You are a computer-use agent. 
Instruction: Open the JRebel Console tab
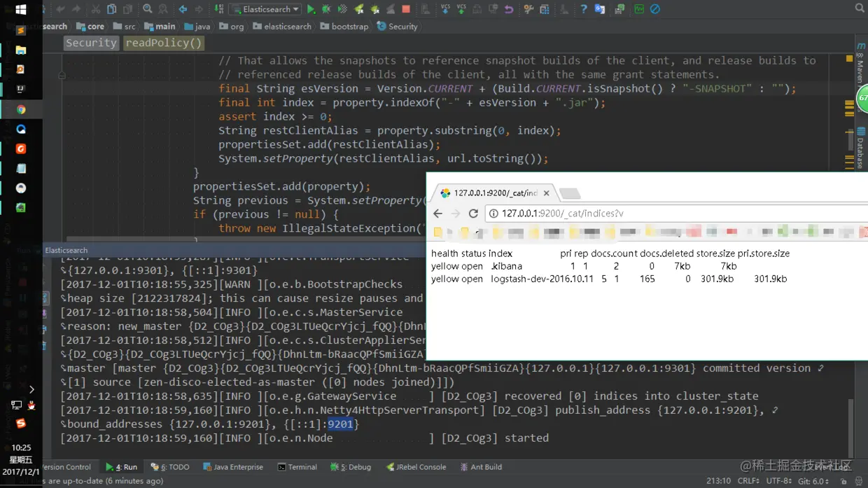(416, 467)
